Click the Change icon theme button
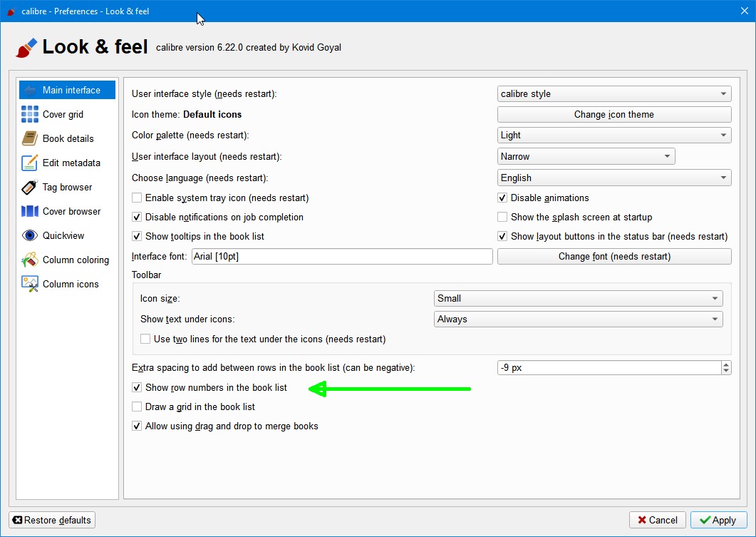 point(614,114)
